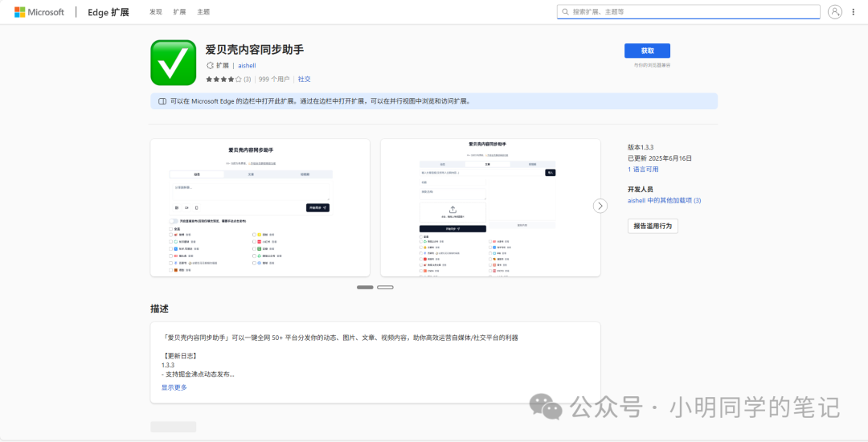Click the 描述 heading
The image size is (868, 442).
pos(159,309)
